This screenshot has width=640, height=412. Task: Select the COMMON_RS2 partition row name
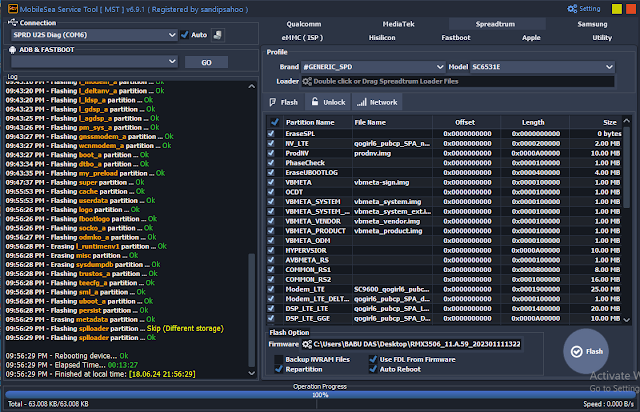tap(308, 279)
